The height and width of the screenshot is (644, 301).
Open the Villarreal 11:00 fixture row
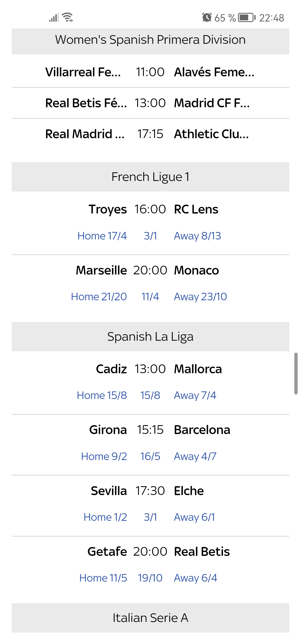(151, 72)
